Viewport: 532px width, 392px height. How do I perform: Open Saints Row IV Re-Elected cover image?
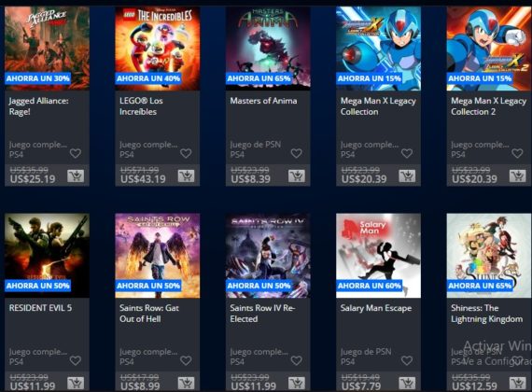268,256
